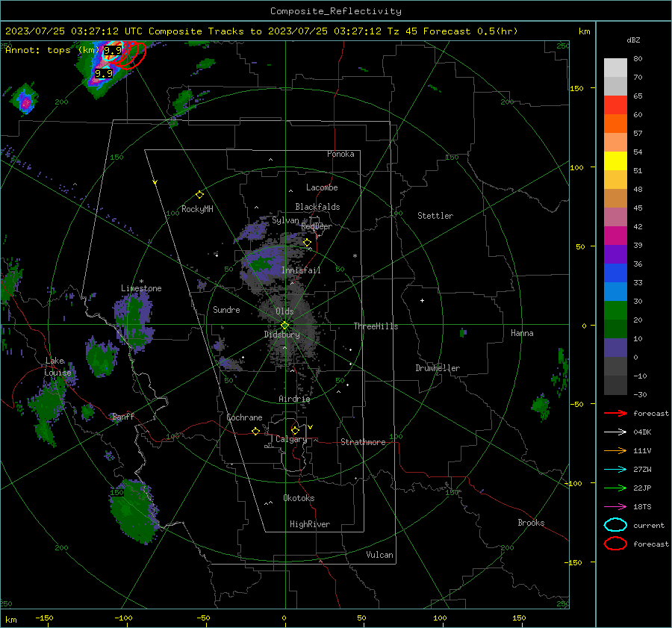The image size is (672, 628).
Task: Click the HighRiver label
Action: click(x=310, y=524)
